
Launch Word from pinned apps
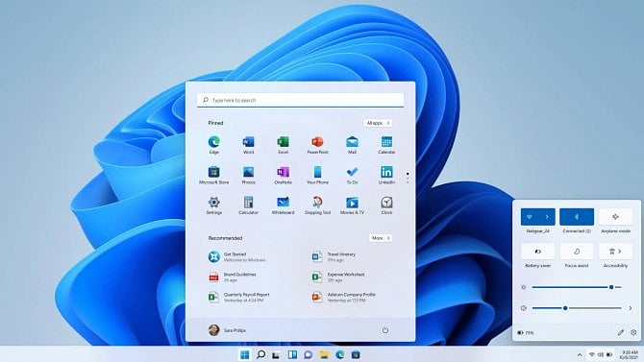pyautogui.click(x=249, y=145)
